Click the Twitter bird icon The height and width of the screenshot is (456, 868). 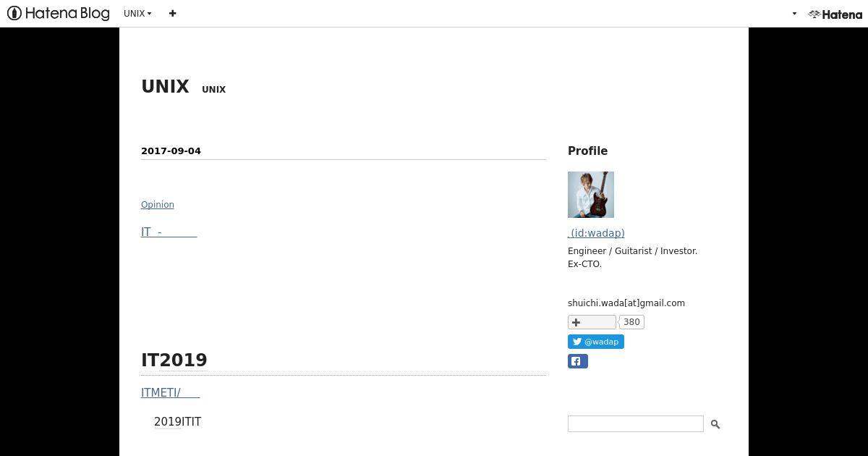577,342
